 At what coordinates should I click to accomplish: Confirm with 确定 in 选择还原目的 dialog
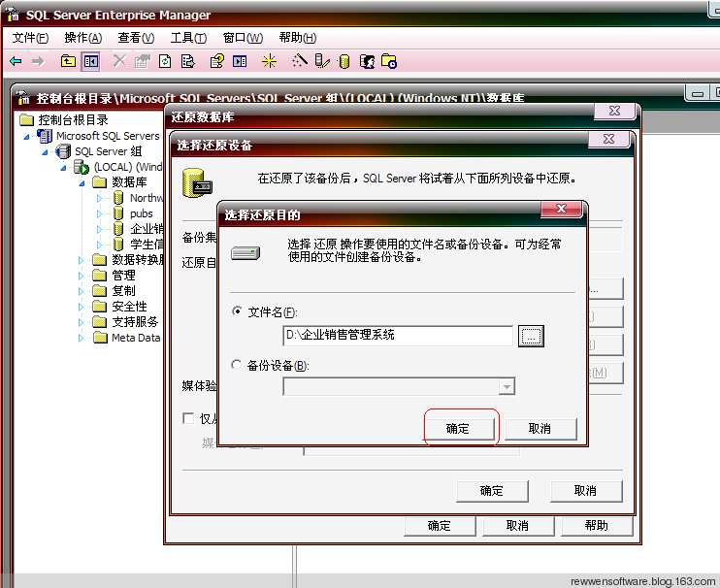click(x=458, y=429)
